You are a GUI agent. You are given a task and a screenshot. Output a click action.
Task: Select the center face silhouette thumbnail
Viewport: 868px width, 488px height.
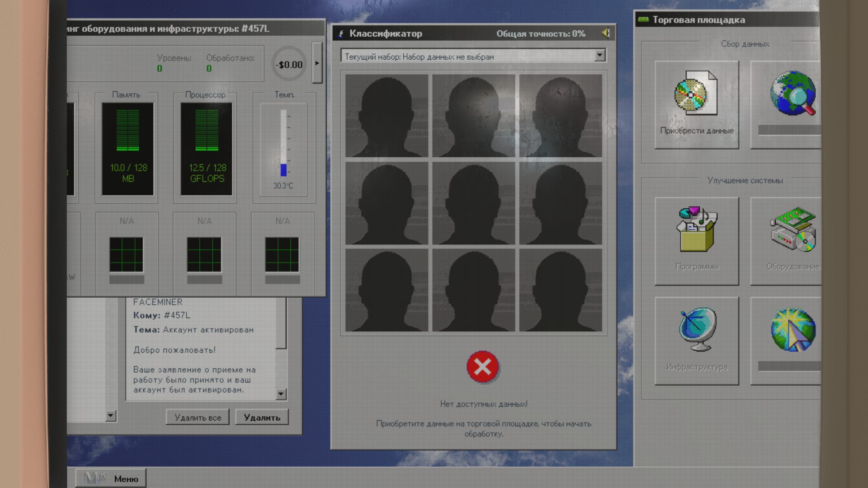(473, 203)
